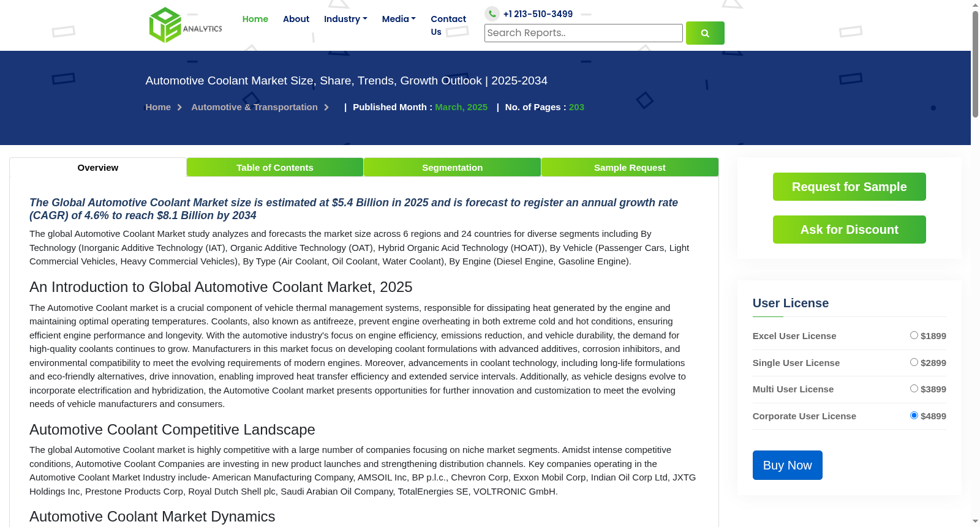Open the Contact Us nav item

[448, 25]
